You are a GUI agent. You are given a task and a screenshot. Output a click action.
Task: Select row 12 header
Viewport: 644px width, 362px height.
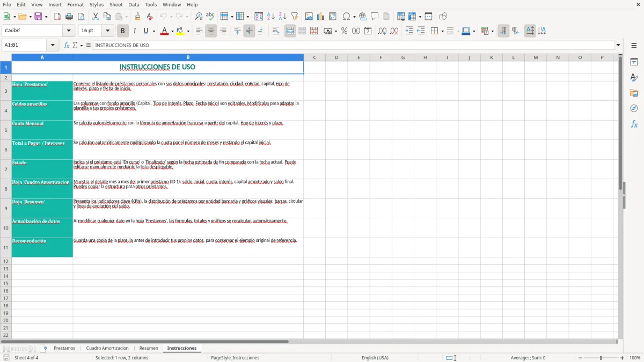(6, 261)
